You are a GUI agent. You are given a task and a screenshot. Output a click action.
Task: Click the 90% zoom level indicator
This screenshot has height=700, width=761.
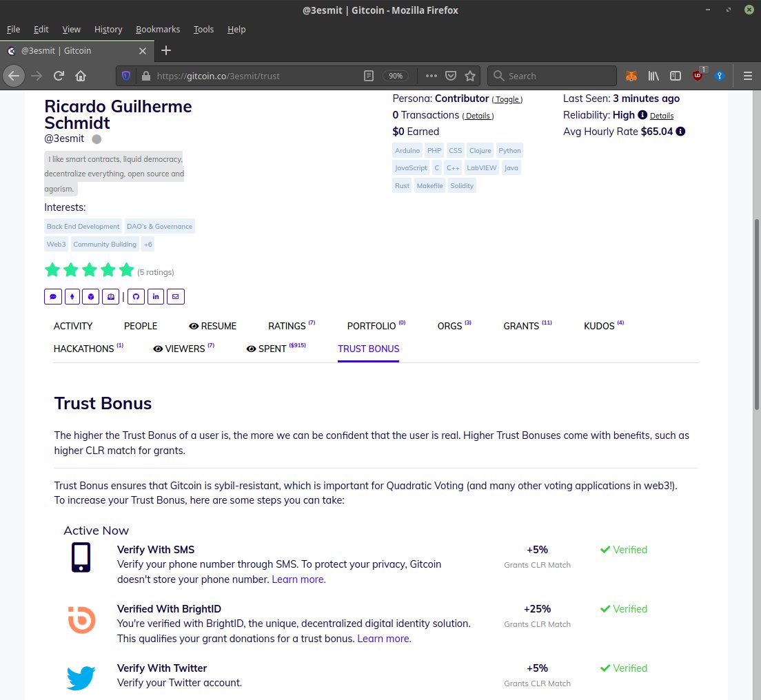tap(396, 76)
